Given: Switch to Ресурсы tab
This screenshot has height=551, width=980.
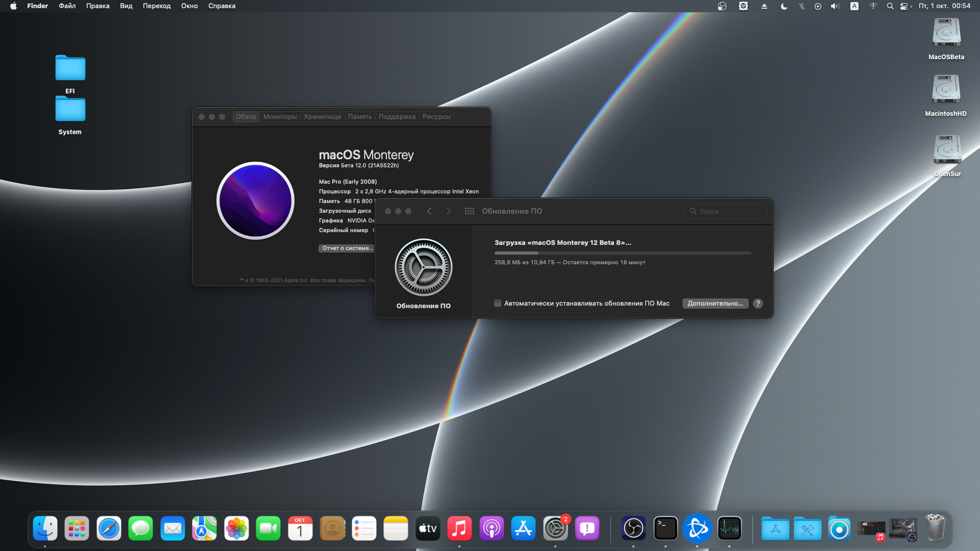Looking at the screenshot, I should (436, 117).
